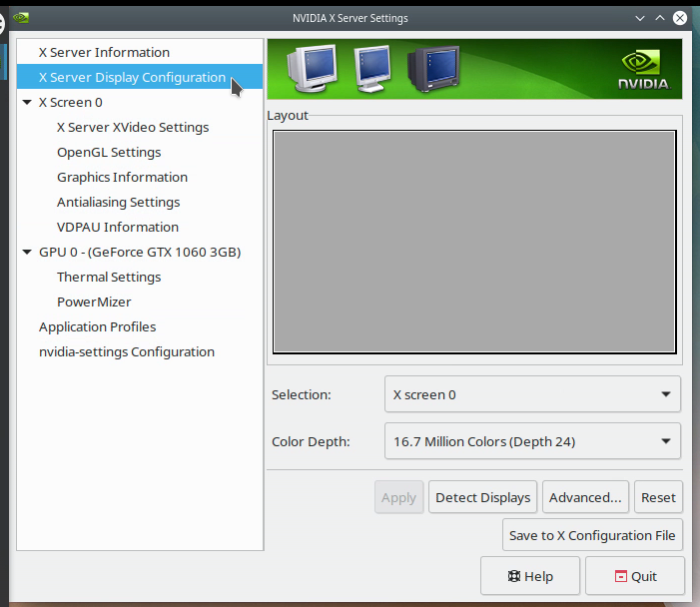Click the Reset button
The height and width of the screenshot is (607, 700).
(x=658, y=497)
